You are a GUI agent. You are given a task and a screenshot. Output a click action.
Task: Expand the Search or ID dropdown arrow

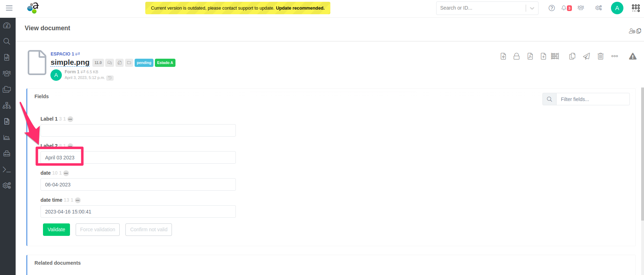click(x=532, y=8)
